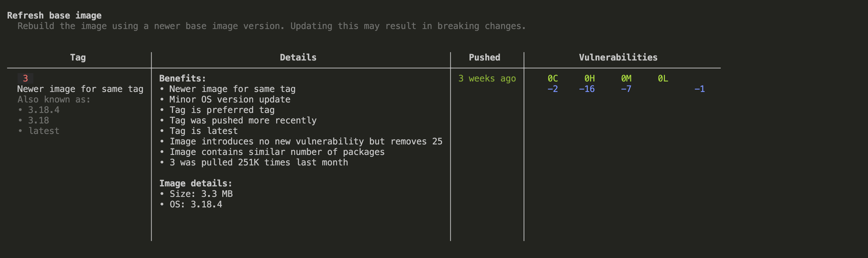Screen dimensions: 868x258
Task: Click the "3 weeks ago" pushed time
Action: coord(487,78)
